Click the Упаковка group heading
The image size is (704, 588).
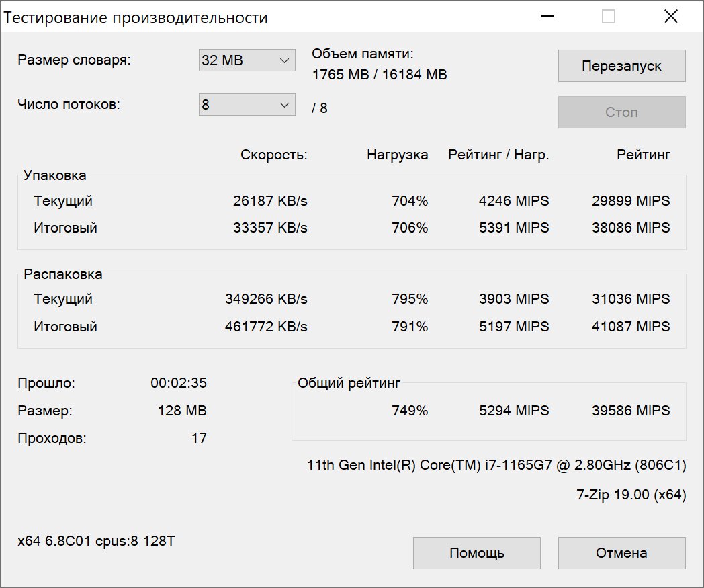[x=55, y=175]
